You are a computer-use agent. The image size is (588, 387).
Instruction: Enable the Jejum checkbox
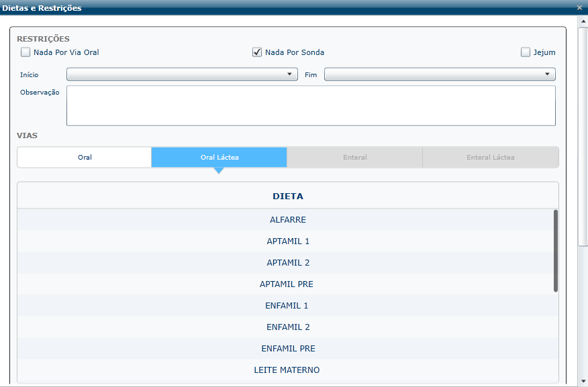526,52
